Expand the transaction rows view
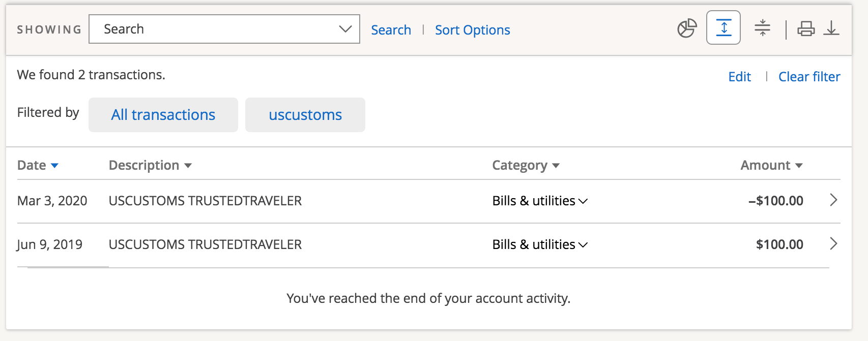This screenshot has width=868, height=341. [723, 28]
